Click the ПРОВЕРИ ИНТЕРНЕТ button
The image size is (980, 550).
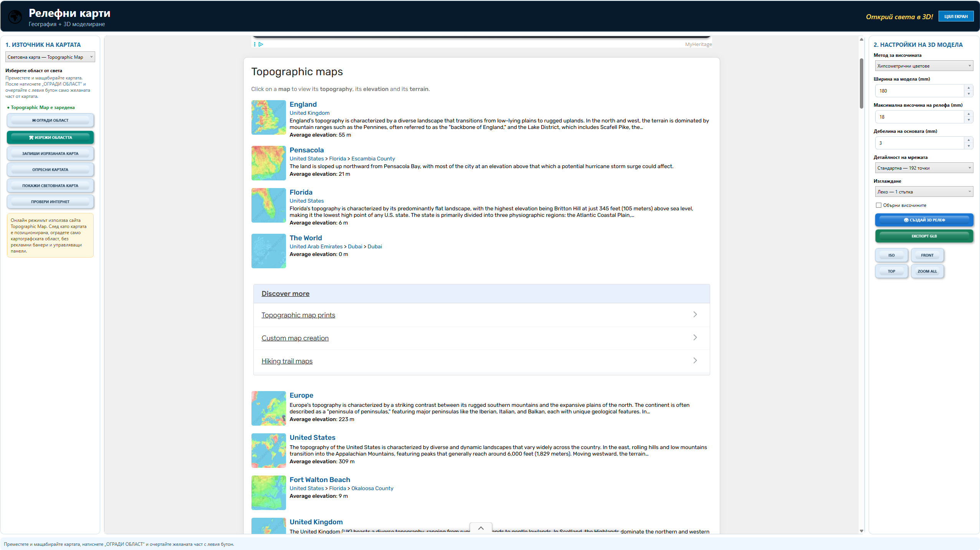point(50,202)
